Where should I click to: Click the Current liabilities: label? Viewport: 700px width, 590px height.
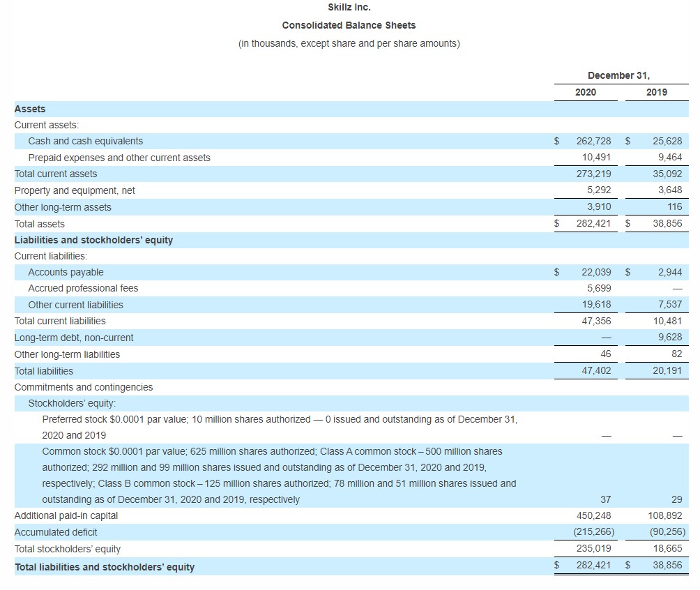tap(51, 257)
